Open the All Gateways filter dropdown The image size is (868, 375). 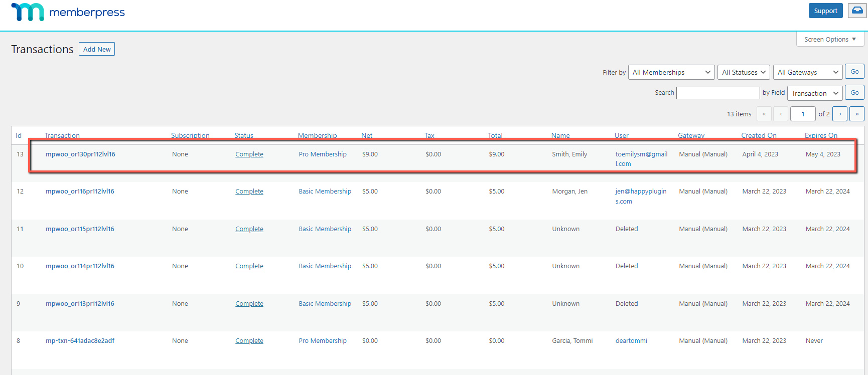click(808, 72)
